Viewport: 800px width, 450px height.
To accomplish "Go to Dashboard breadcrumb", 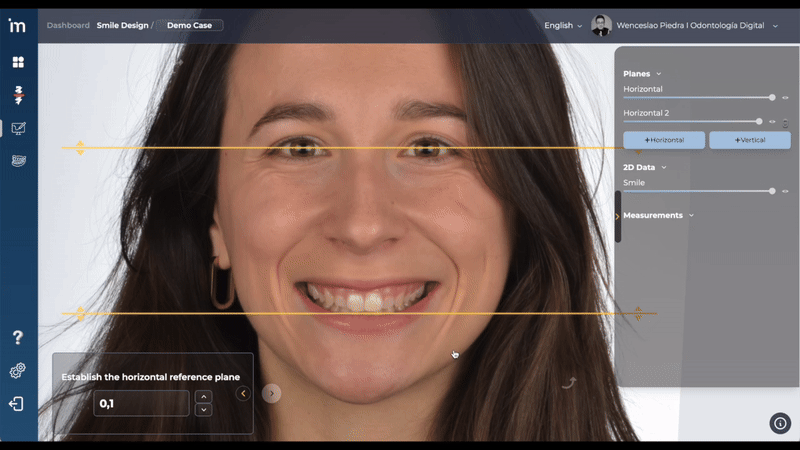I will [68, 25].
